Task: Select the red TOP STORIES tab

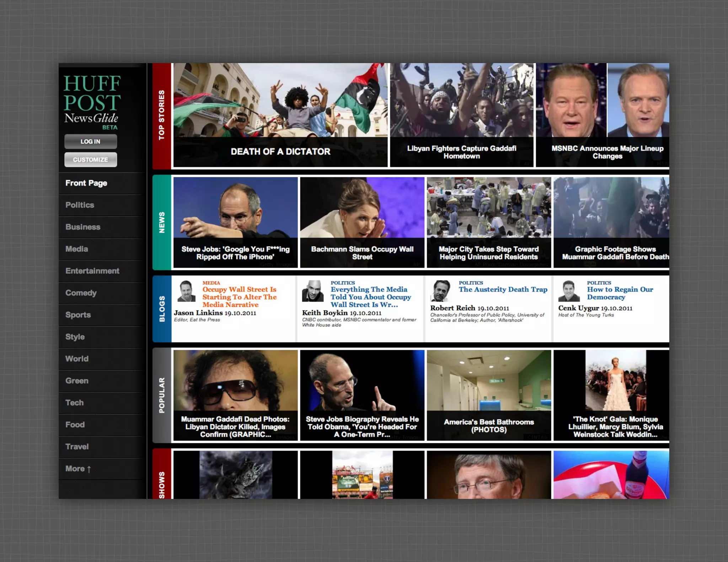Action: coord(162,115)
